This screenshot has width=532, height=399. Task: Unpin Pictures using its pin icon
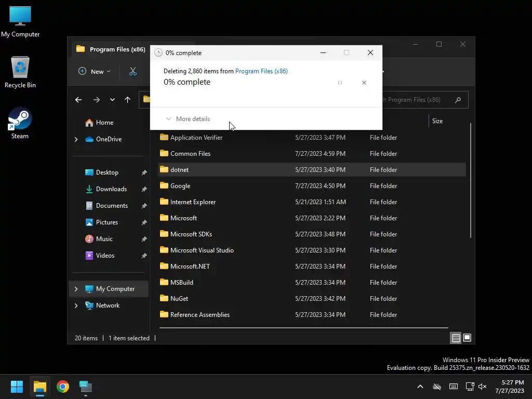tap(144, 222)
